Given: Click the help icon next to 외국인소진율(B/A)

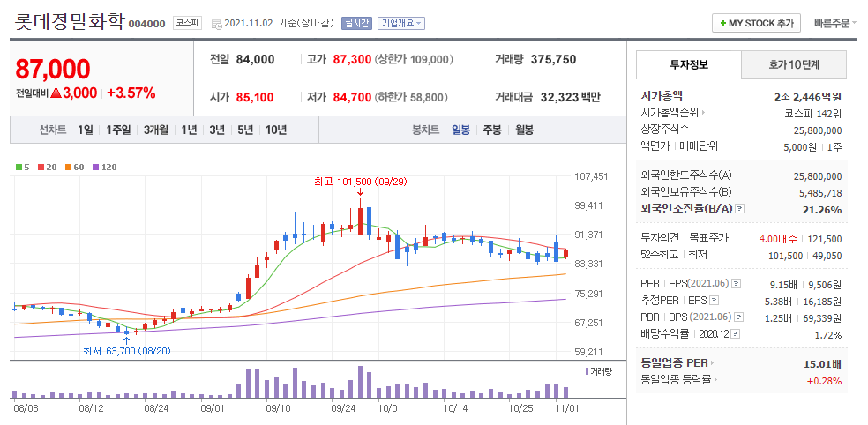Looking at the screenshot, I should tap(741, 209).
